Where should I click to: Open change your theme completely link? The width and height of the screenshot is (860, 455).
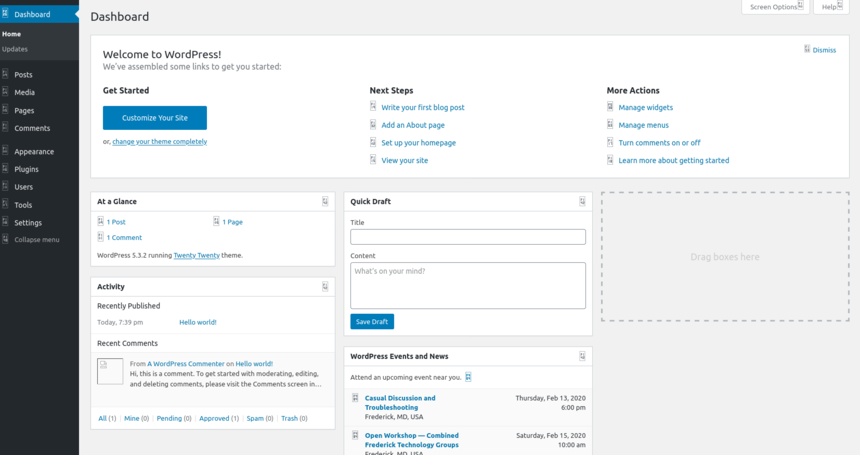[x=160, y=141]
